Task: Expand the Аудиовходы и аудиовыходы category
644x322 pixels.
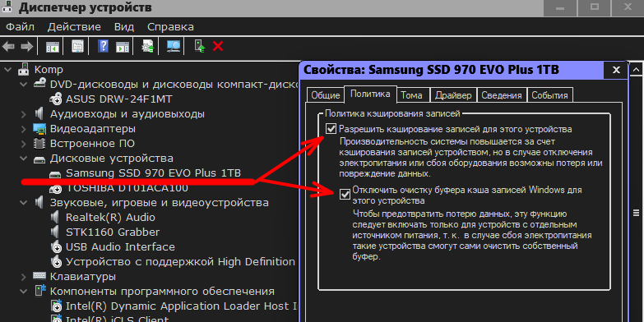Action: pos(24,114)
